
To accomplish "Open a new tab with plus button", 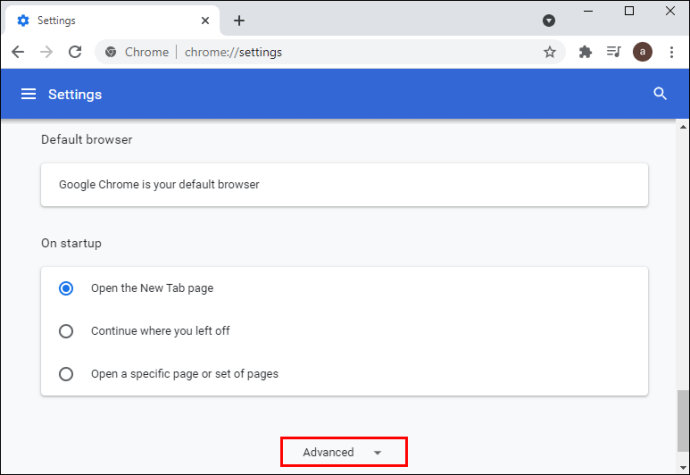I will click(239, 20).
